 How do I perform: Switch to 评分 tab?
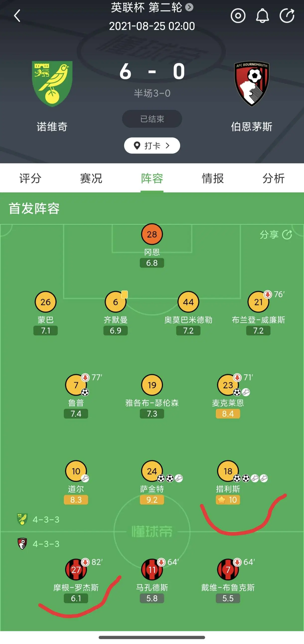click(30, 178)
